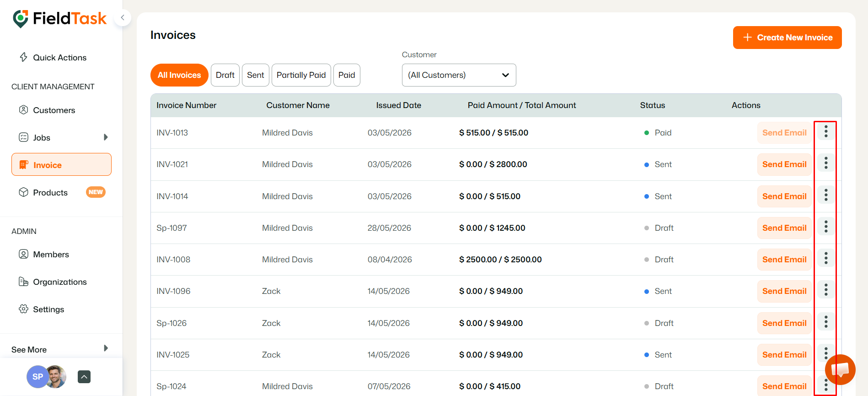
Task: Collapse the sidebar with the chevron button
Action: [123, 18]
